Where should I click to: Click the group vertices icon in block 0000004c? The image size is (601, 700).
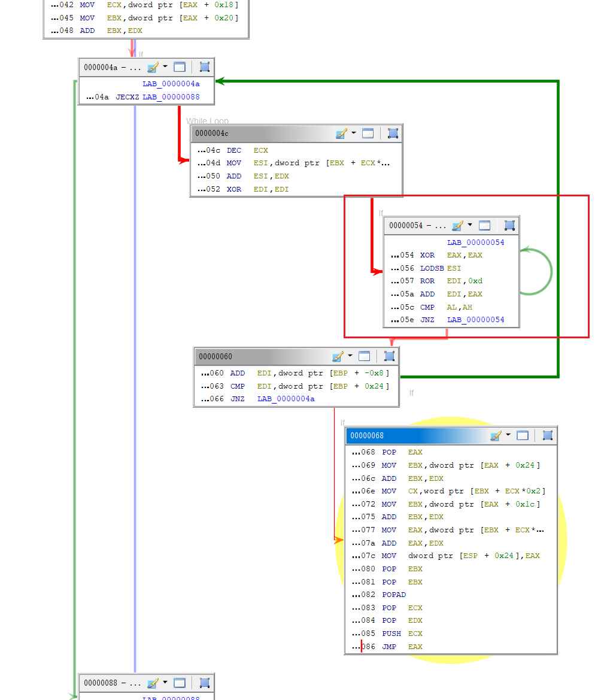click(393, 133)
